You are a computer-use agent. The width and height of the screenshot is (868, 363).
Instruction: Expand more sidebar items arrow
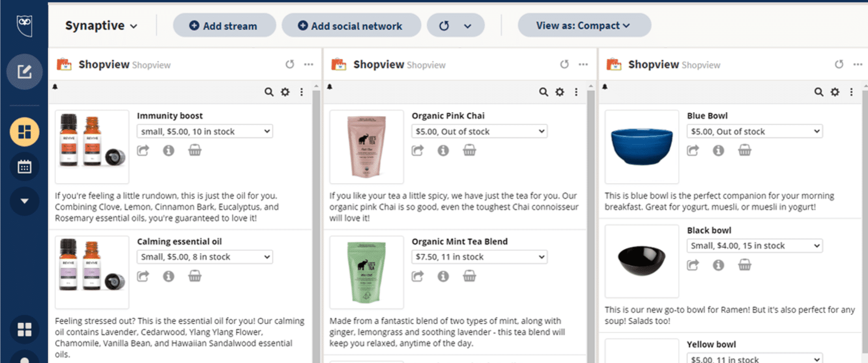24,201
